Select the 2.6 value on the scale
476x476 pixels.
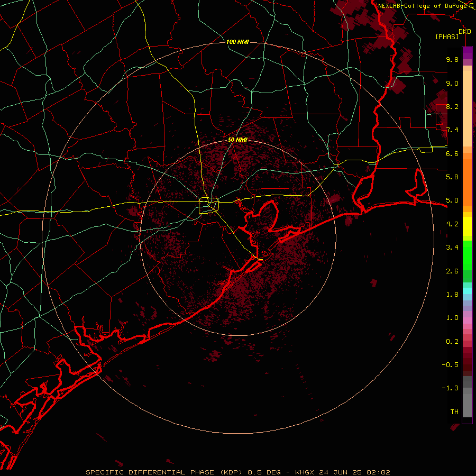(452, 271)
